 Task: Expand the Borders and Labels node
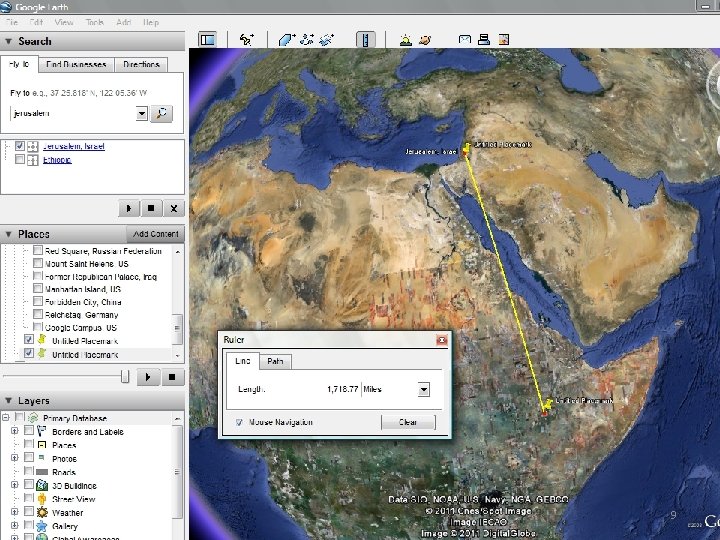(15, 431)
